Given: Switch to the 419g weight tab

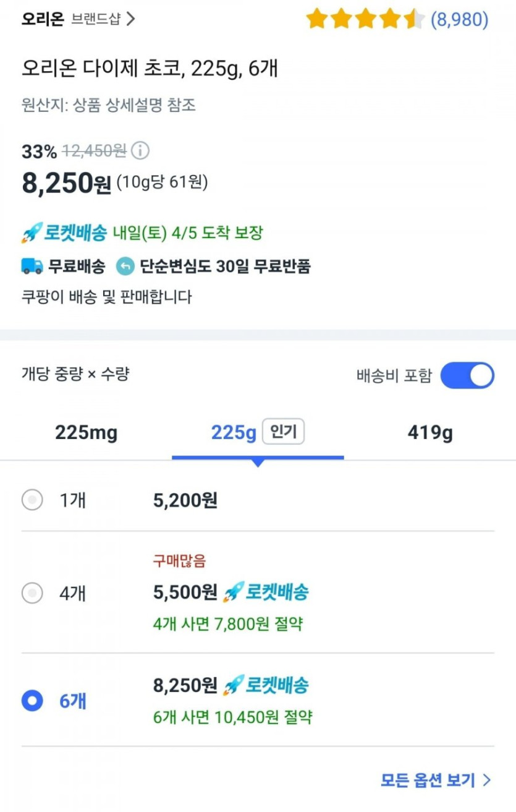Looking at the screenshot, I should [430, 433].
